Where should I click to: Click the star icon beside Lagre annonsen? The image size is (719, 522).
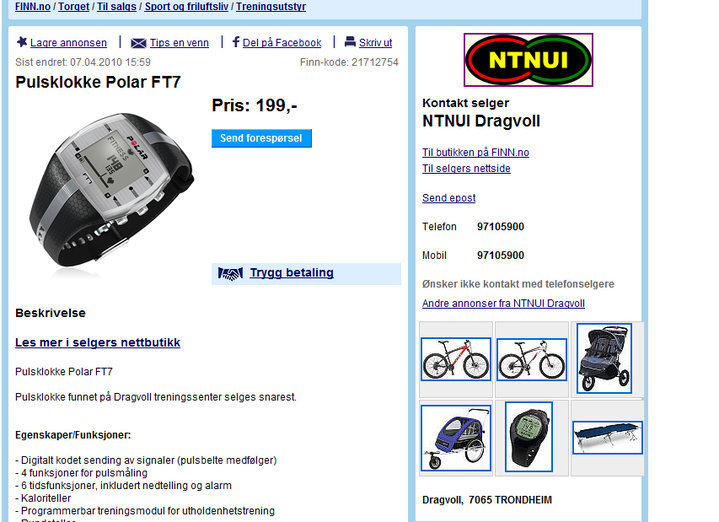[22, 42]
